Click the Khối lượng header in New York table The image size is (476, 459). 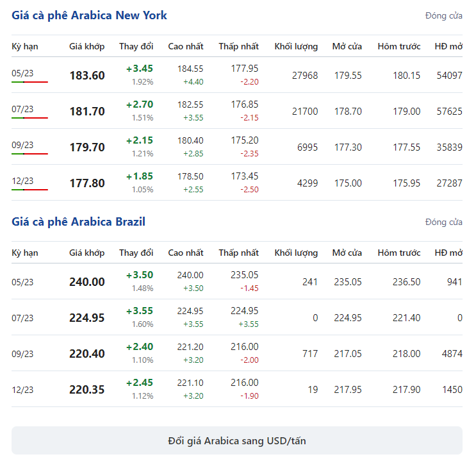(x=296, y=47)
